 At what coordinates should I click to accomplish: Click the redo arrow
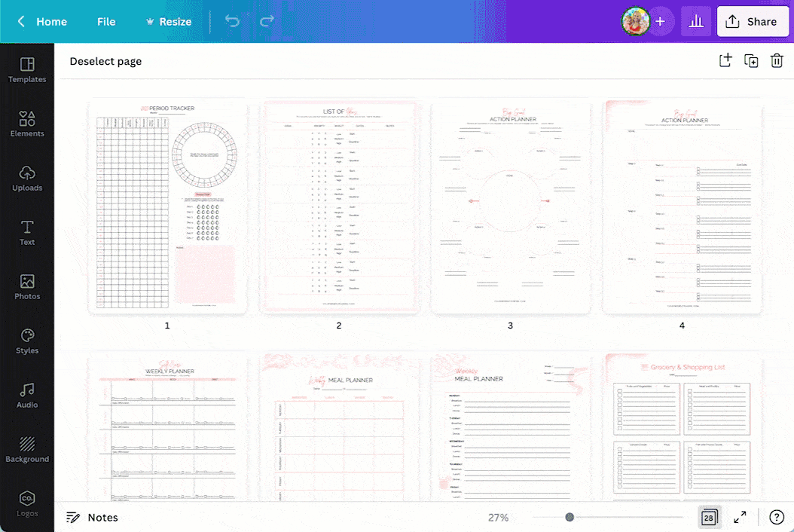pyautogui.click(x=267, y=21)
